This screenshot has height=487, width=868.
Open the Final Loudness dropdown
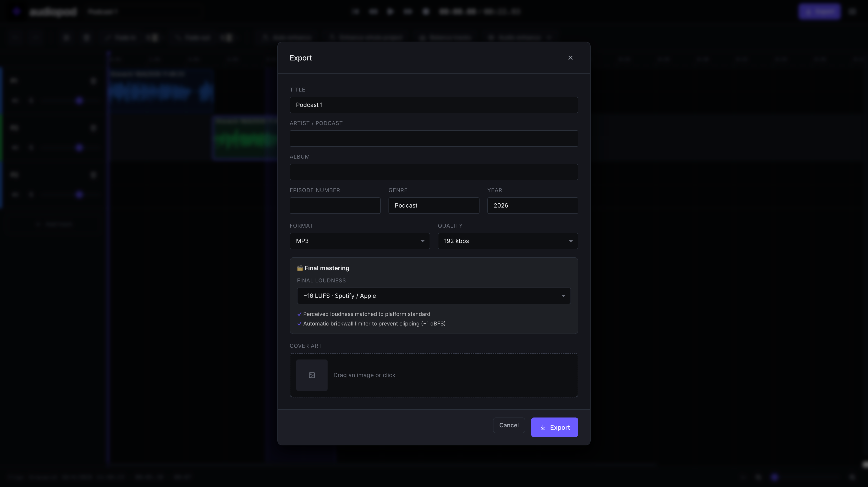coord(434,296)
